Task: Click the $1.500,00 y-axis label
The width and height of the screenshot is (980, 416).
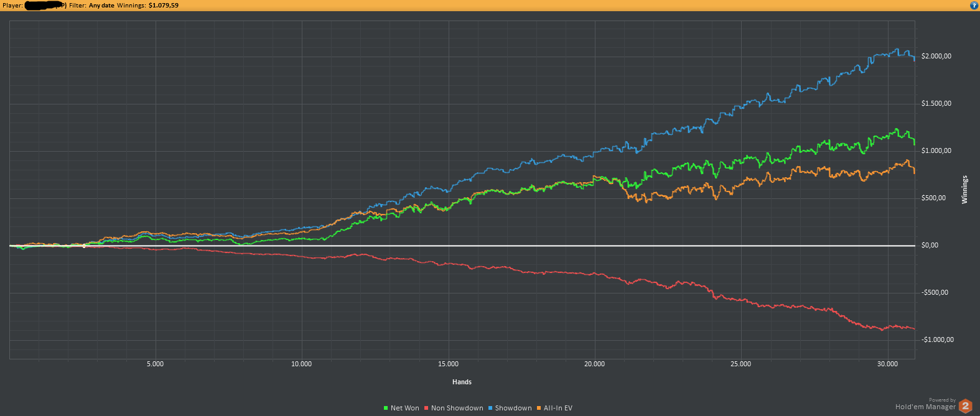Action: pyautogui.click(x=936, y=104)
